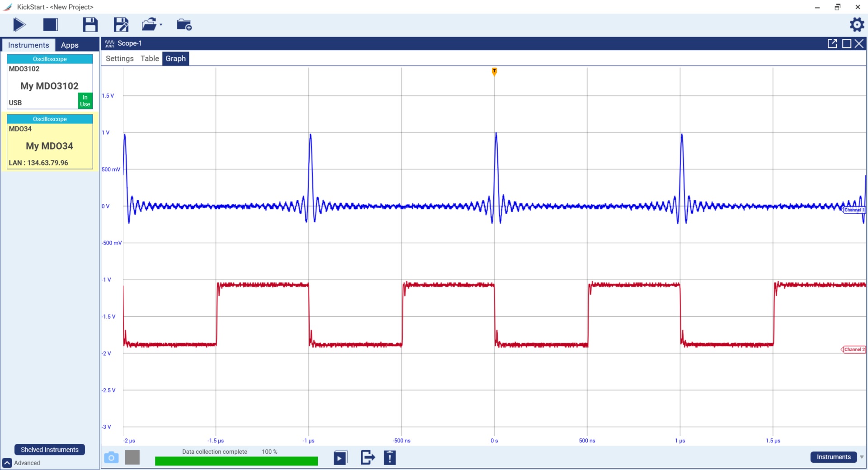The height and width of the screenshot is (470, 868).
Task: Select the Save As icon
Action: [121, 25]
